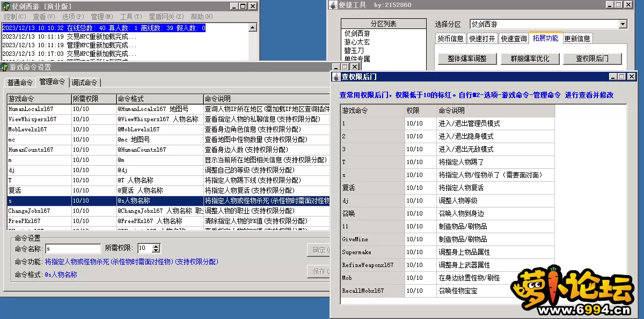
Task: Select the mc command row
Action: [169, 139]
